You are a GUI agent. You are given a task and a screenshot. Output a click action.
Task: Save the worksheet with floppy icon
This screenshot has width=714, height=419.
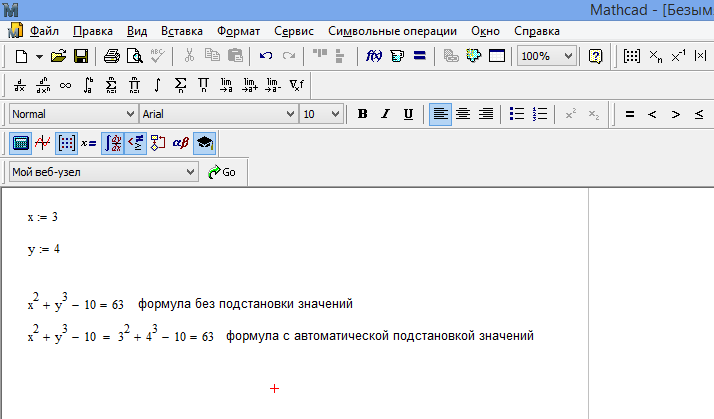[80, 56]
